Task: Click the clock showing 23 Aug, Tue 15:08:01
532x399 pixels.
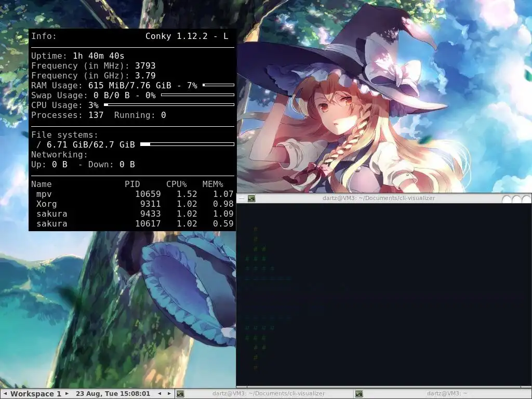Action: click(x=113, y=394)
